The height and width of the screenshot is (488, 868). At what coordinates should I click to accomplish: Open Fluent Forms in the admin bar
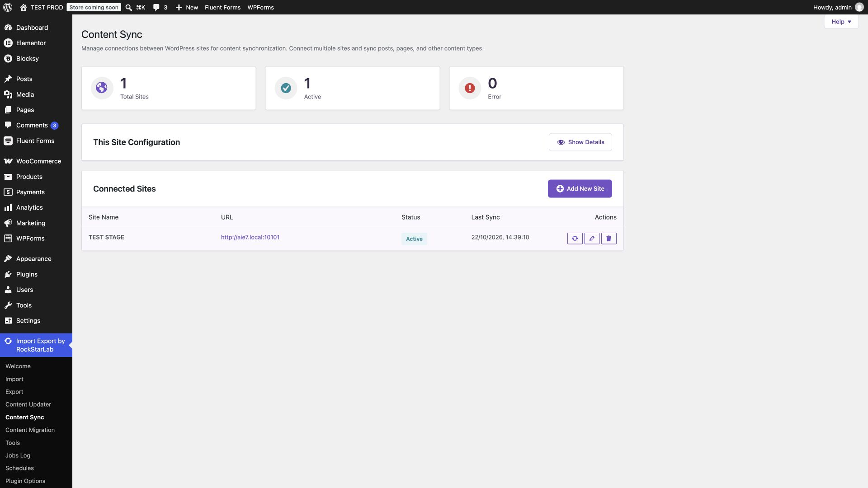pos(222,7)
